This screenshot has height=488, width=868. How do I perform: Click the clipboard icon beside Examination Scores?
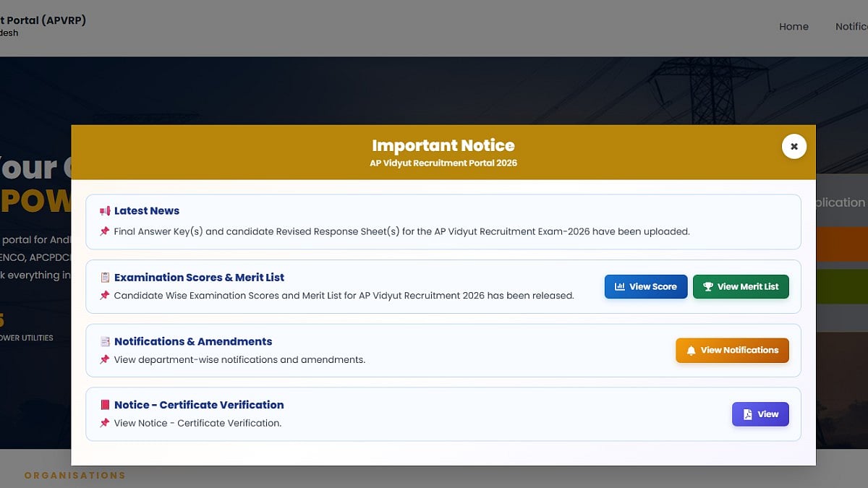click(x=105, y=278)
